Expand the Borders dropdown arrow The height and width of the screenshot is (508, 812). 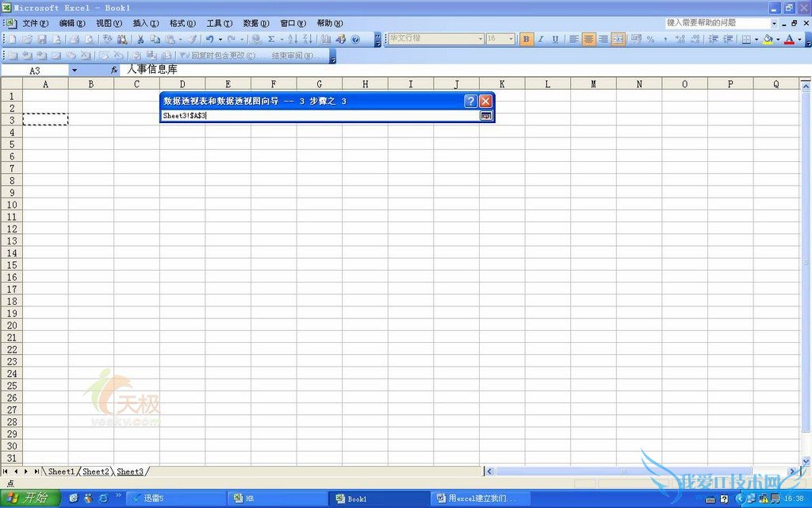pyautogui.click(x=756, y=40)
